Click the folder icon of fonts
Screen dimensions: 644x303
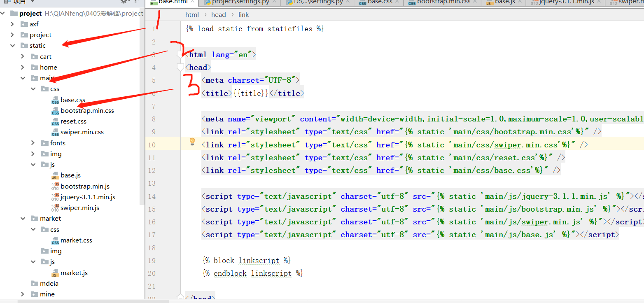[45, 143]
